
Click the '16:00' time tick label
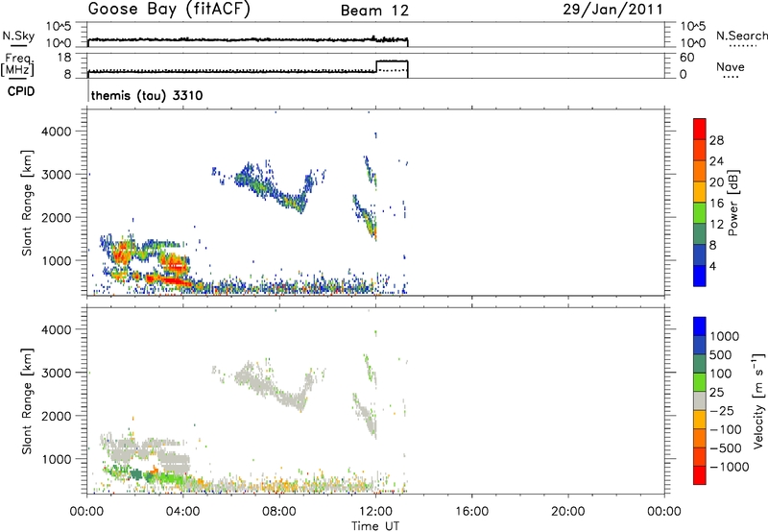coord(471,512)
